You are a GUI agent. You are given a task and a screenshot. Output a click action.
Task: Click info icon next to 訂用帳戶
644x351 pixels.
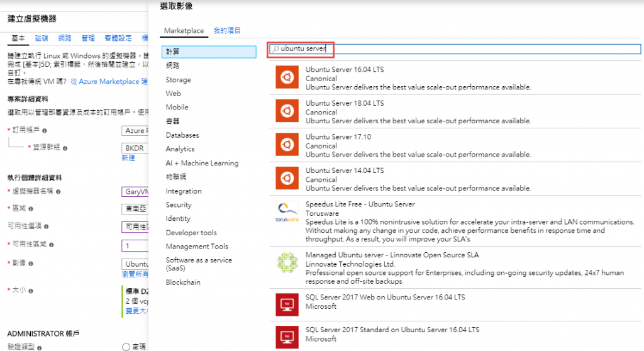45,131
